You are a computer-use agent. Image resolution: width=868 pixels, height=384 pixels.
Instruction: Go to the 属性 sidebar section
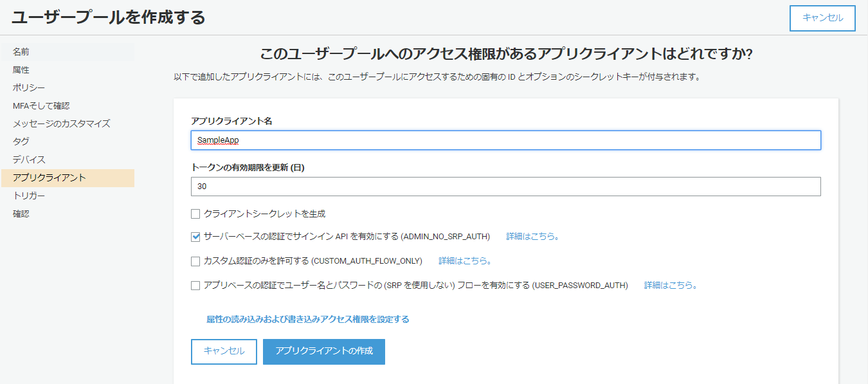click(21, 69)
